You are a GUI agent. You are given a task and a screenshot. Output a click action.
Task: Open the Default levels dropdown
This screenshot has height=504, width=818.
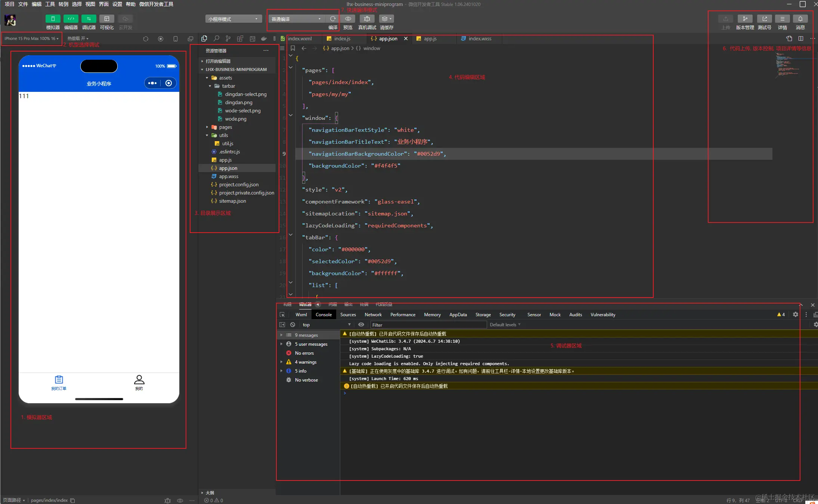[x=505, y=325]
